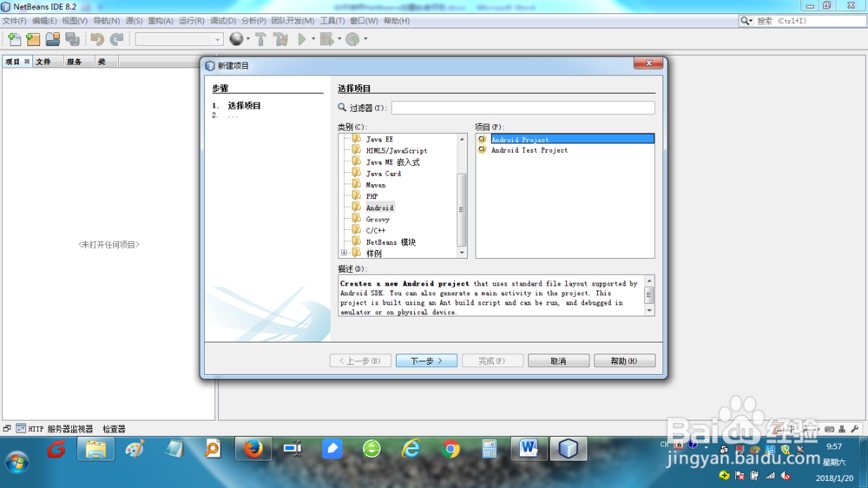Viewport: 868px width, 488px height.
Task: Click the Undo arrow icon
Action: point(97,39)
